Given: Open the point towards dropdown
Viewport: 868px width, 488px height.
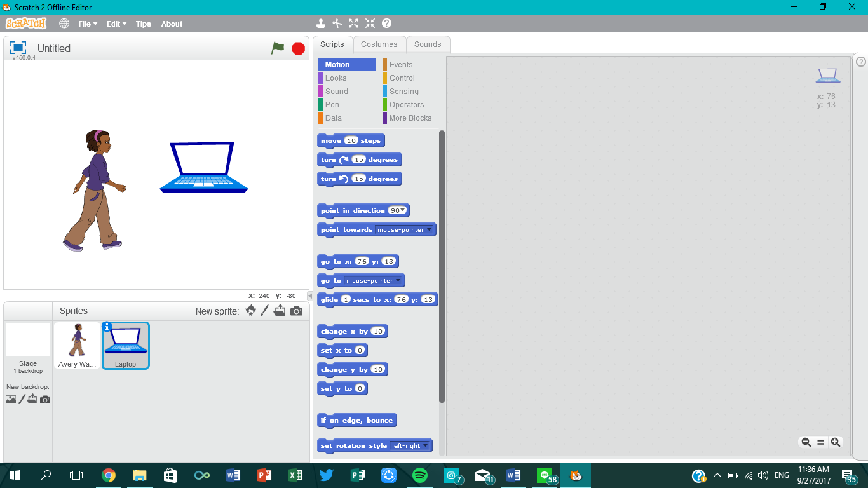Looking at the screenshot, I should [x=428, y=229].
